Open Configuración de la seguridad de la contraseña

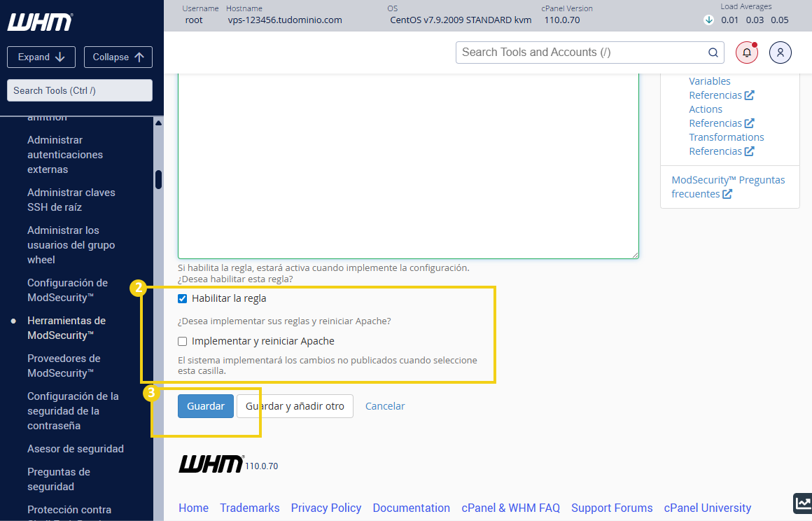(73, 410)
